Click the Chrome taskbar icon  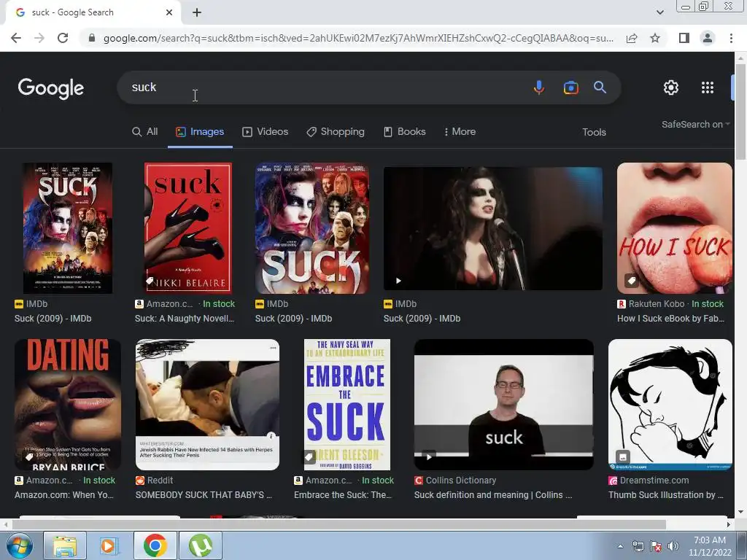coord(155,545)
